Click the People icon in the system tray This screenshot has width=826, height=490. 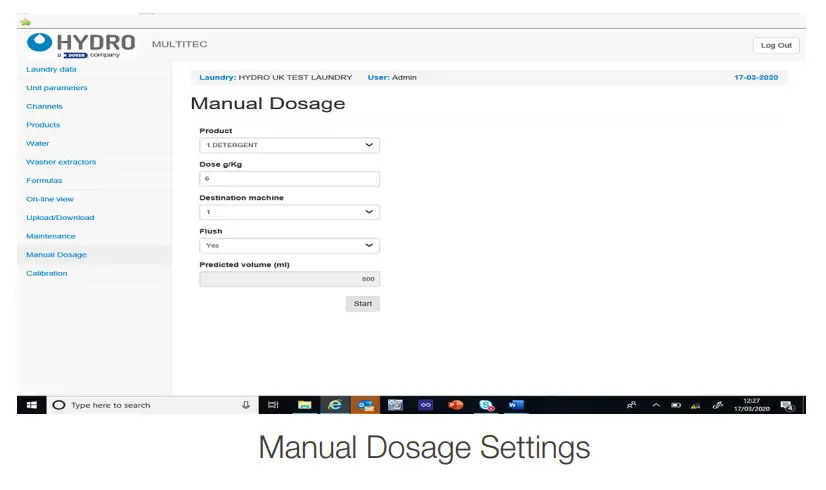(x=631, y=405)
